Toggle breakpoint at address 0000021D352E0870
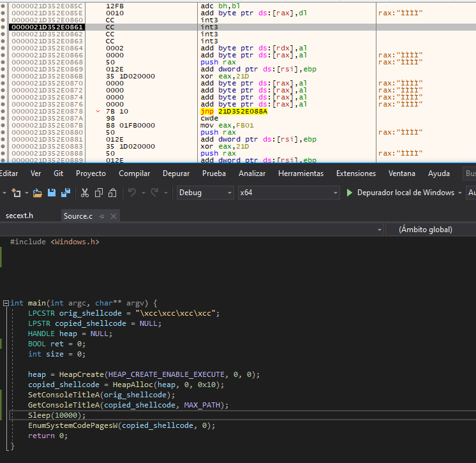476x463 pixels. (x=3, y=83)
